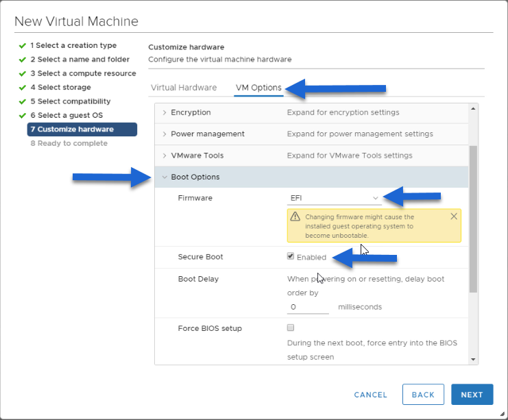Select the VM Options tab

pyautogui.click(x=258, y=88)
